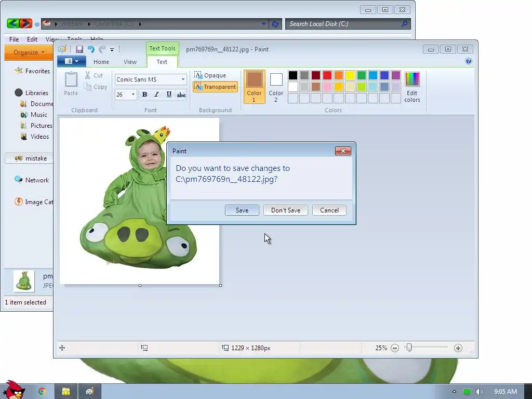Image resolution: width=532 pixels, height=399 pixels.
Task: Click the Explorer folder taskbar button
Action: pyautogui.click(x=66, y=392)
